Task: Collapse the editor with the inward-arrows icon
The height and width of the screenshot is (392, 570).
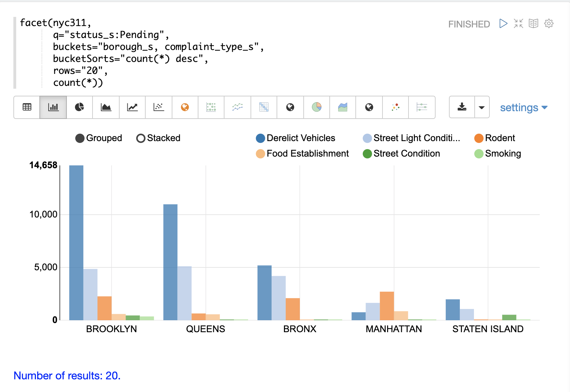Action: [x=518, y=24]
